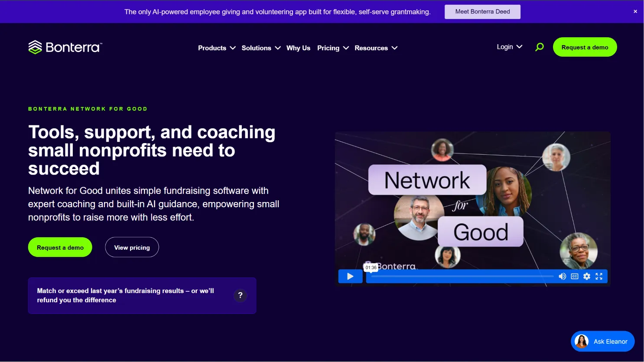Open the fundraising refund guarantee text

point(125,295)
